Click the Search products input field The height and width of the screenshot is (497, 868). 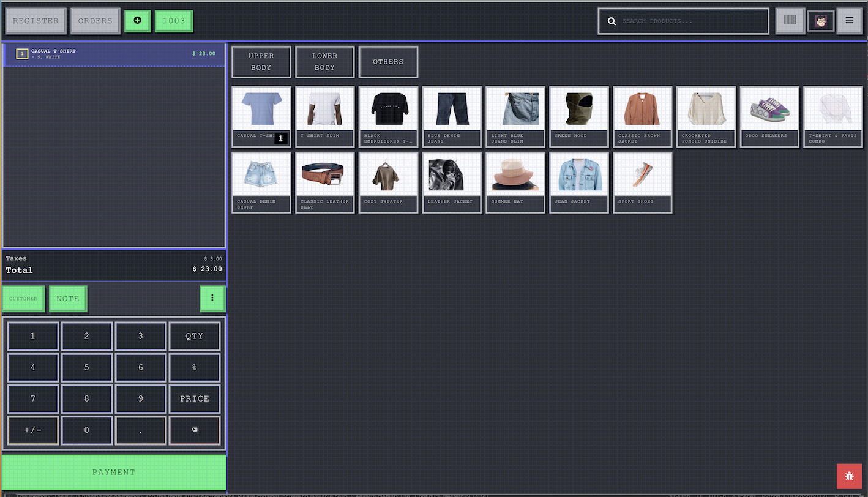692,21
